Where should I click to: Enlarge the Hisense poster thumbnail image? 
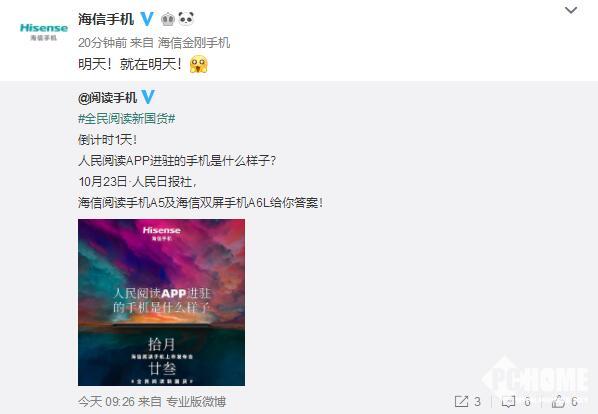[x=161, y=302]
